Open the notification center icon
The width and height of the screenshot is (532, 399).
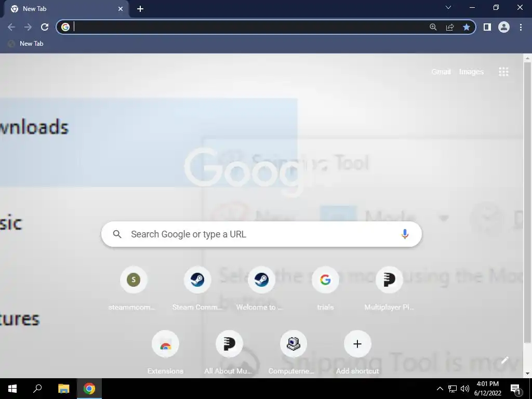click(515, 389)
